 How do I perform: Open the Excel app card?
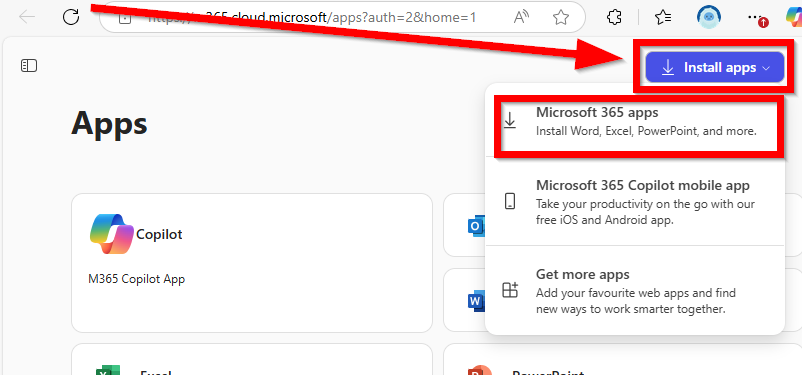pos(252,359)
